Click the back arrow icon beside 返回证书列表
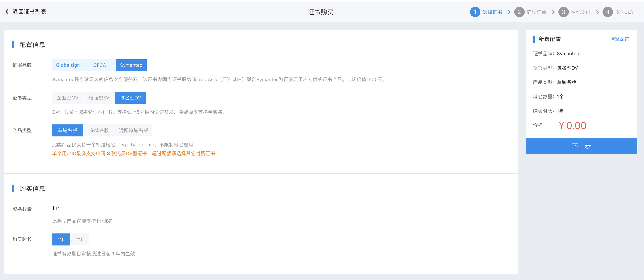Viewport: 644px width, 280px height. point(7,11)
